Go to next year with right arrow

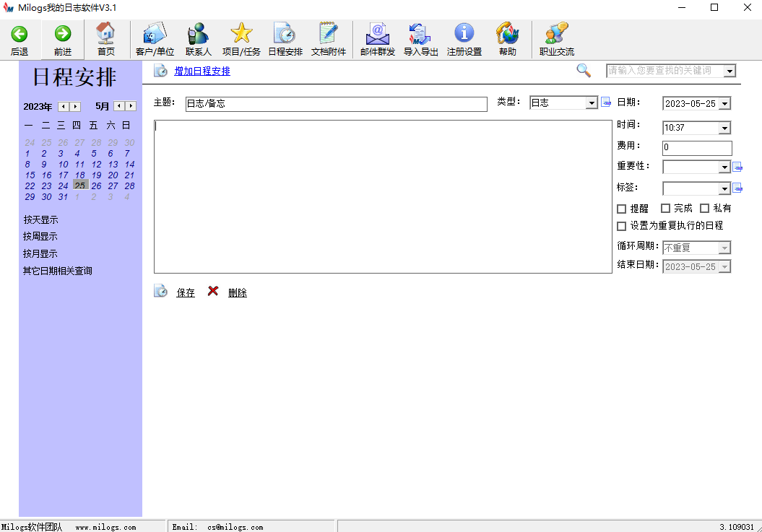point(75,106)
